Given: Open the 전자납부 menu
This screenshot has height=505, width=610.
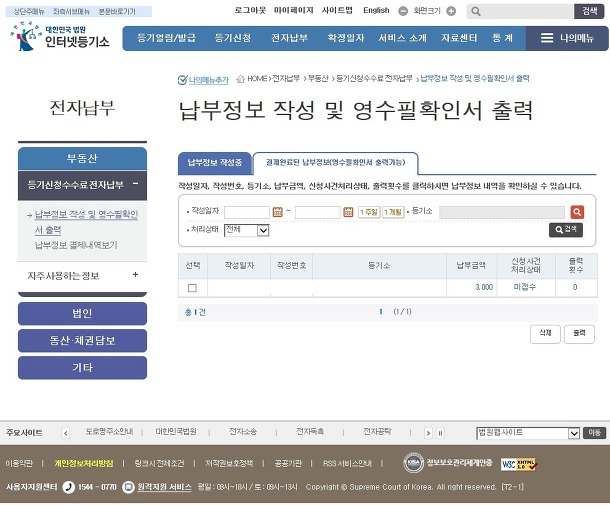Looking at the screenshot, I should click(289, 38).
